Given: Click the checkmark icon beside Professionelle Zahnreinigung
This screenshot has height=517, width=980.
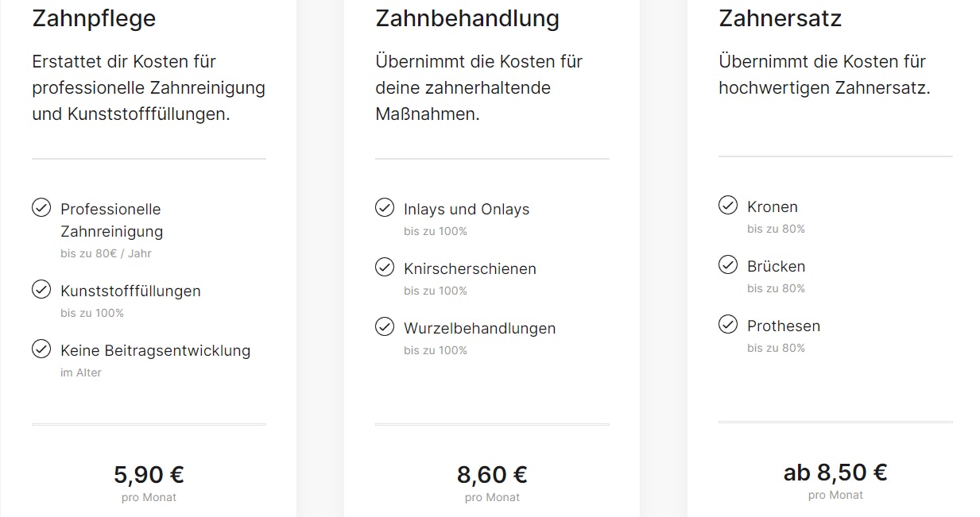Looking at the screenshot, I should click(x=41, y=208).
